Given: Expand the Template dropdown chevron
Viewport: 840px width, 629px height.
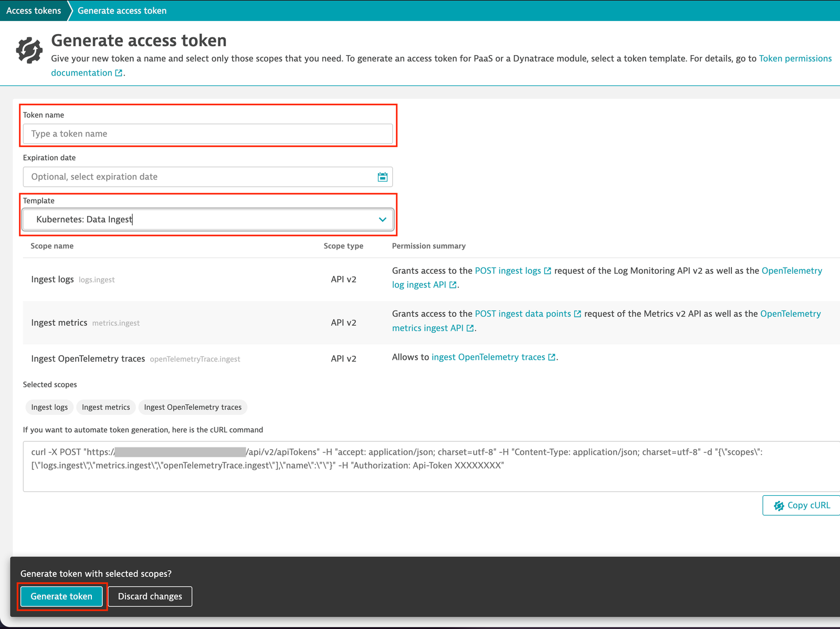Looking at the screenshot, I should (x=383, y=219).
